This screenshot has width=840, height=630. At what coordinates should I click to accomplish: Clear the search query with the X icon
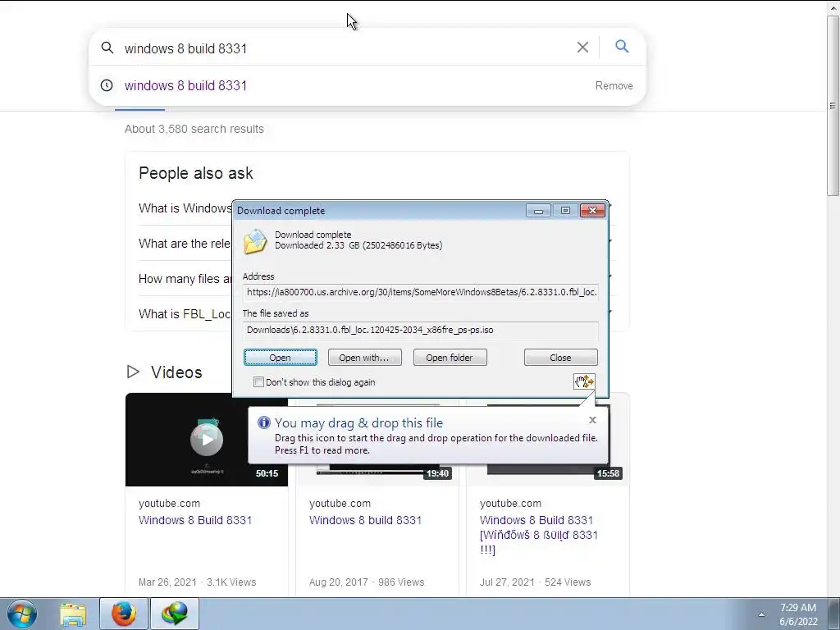coord(582,47)
